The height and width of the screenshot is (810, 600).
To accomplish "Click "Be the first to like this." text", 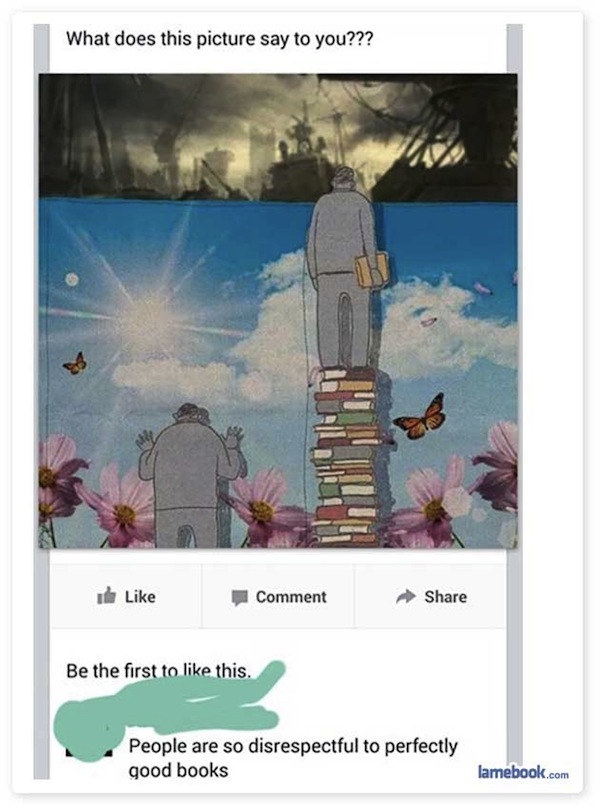I will 158,671.
